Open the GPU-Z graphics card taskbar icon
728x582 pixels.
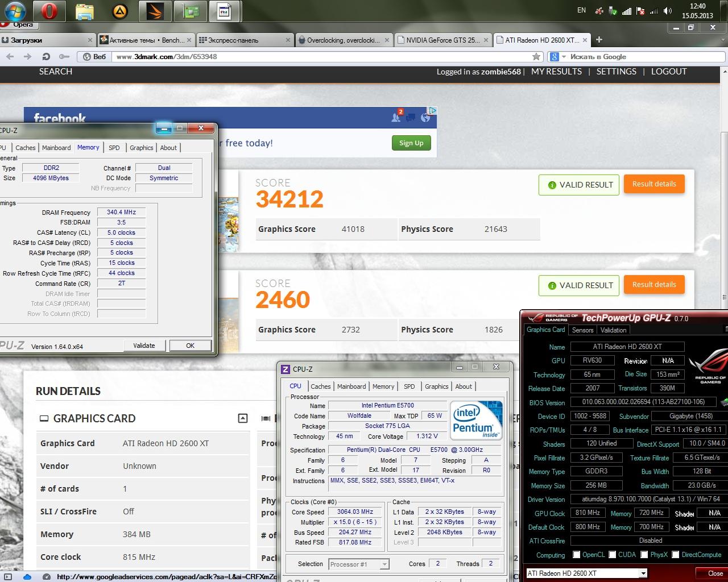tap(190, 11)
